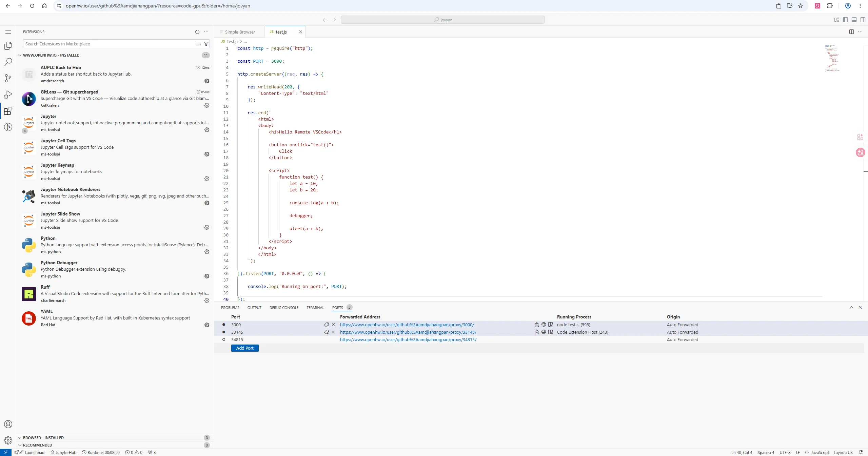Viewport: 868px width, 456px height.
Task: Toggle the secondary side bar visibility
Action: click(x=863, y=20)
